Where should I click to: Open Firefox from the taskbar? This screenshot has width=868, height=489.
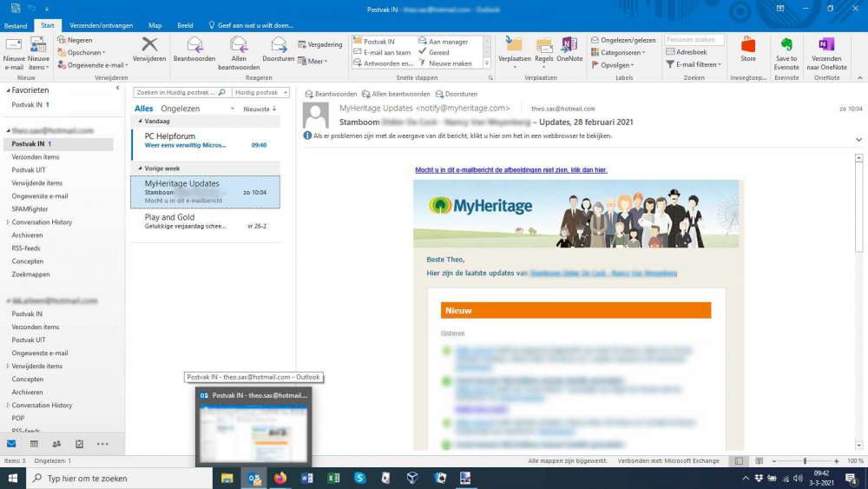point(280,478)
